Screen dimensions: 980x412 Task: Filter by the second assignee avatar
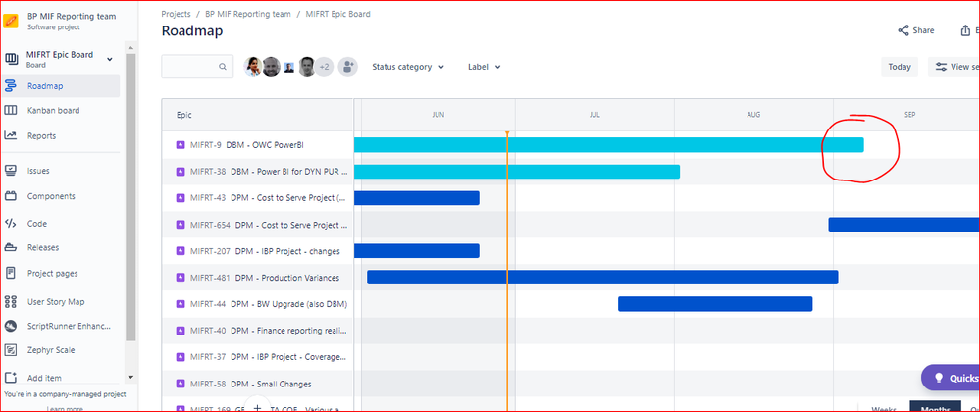(271, 67)
